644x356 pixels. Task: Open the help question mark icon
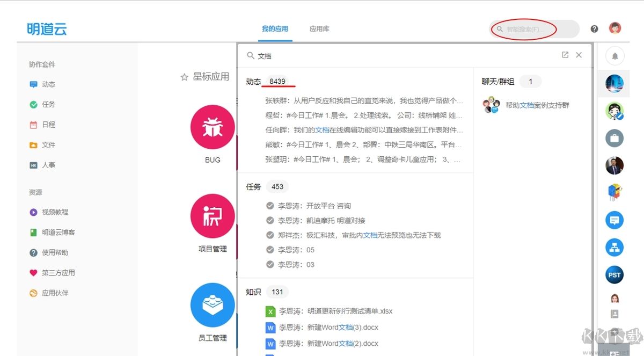coord(594,29)
